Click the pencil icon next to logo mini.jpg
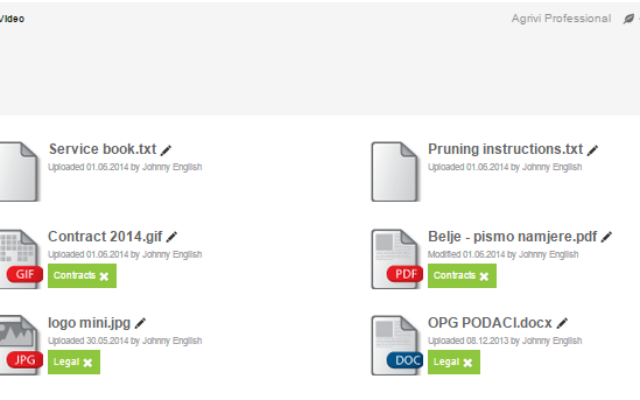 (x=140, y=323)
